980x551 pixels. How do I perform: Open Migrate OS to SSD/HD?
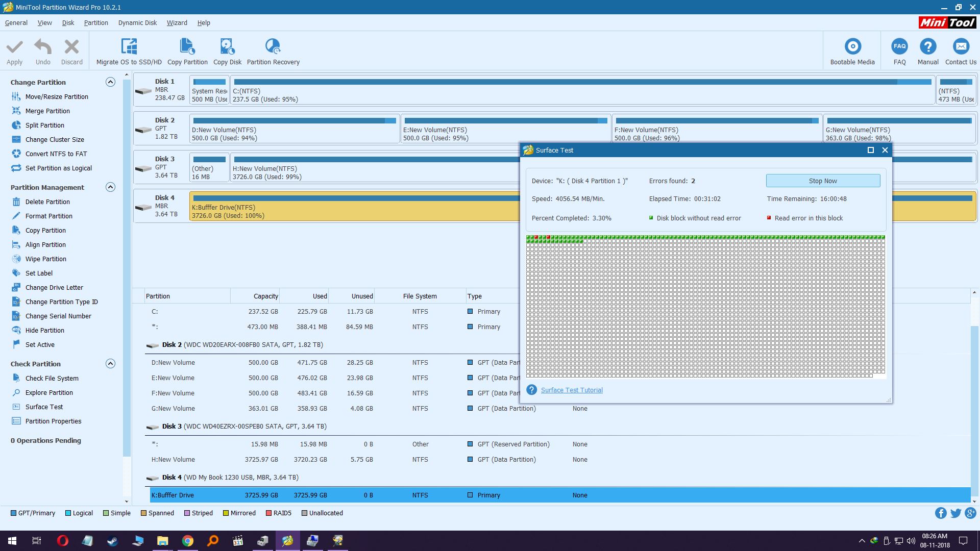pos(128,51)
